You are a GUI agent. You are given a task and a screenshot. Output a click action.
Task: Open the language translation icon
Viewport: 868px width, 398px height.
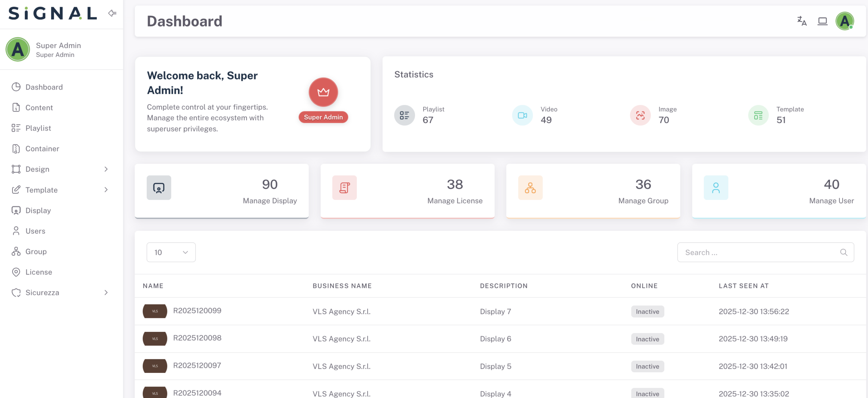coord(802,21)
